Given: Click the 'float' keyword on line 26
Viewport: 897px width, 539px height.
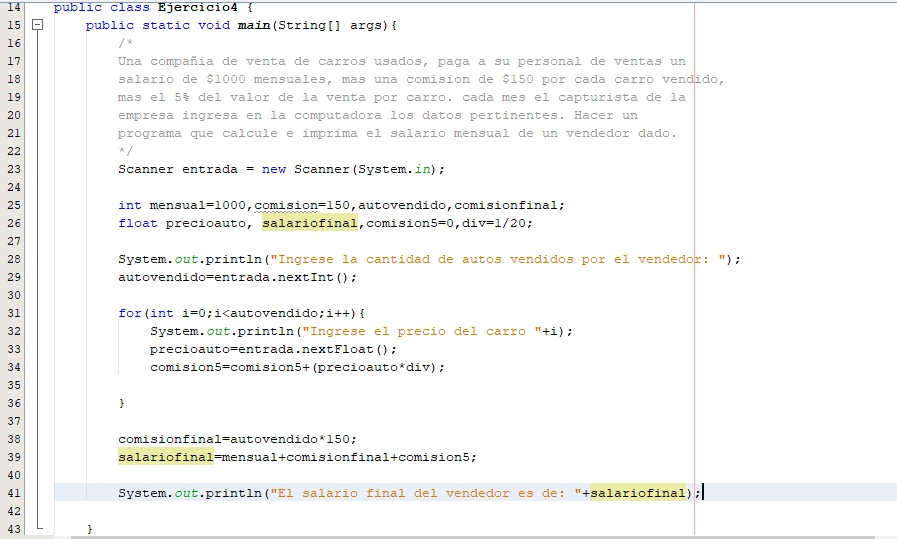Looking at the screenshot, I should click(x=138, y=223).
